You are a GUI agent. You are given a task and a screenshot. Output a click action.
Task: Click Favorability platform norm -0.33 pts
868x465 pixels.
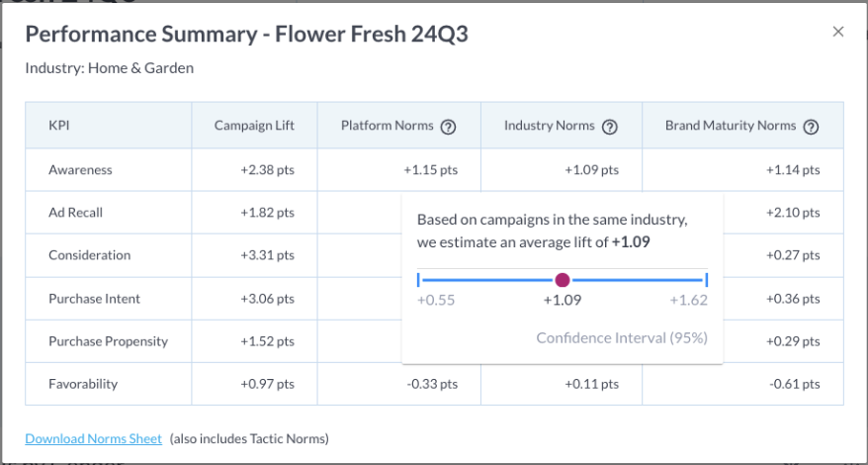[431, 384]
